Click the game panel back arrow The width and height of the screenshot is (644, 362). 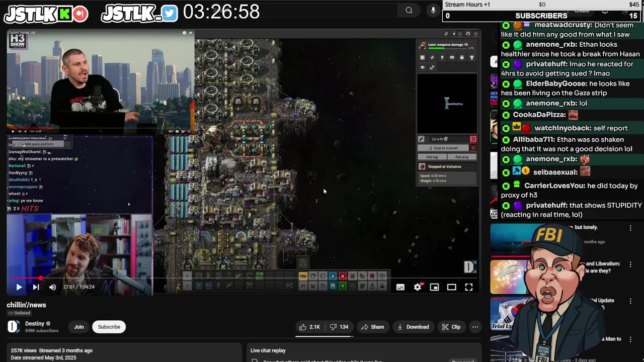click(x=454, y=33)
